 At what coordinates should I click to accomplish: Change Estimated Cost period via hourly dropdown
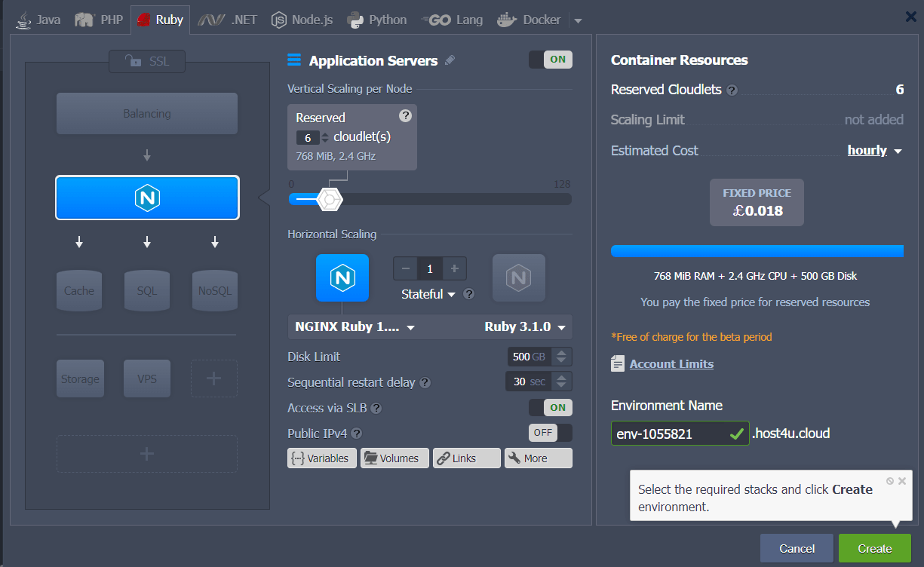tap(873, 150)
